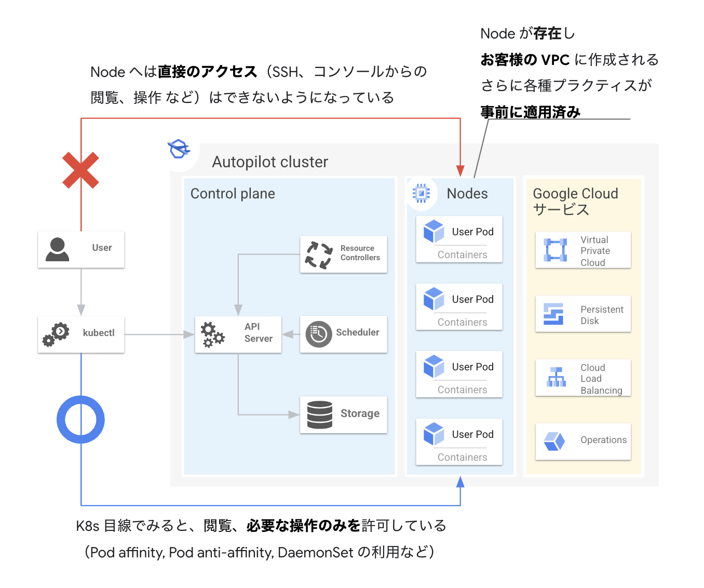Click the kubectl gears icon
Viewport: 704px width, 588px height.
tap(56, 335)
